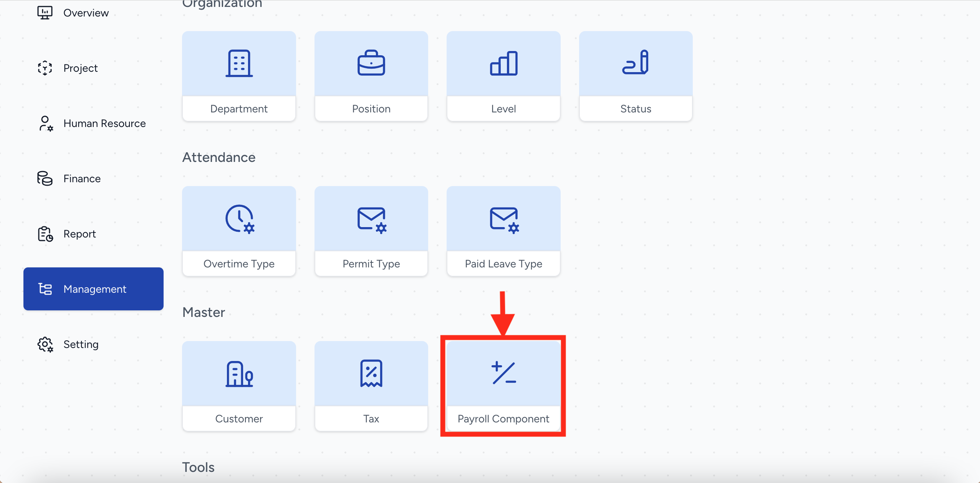Select Human Resource in sidebar
The width and height of the screenshot is (980, 483).
(x=104, y=124)
